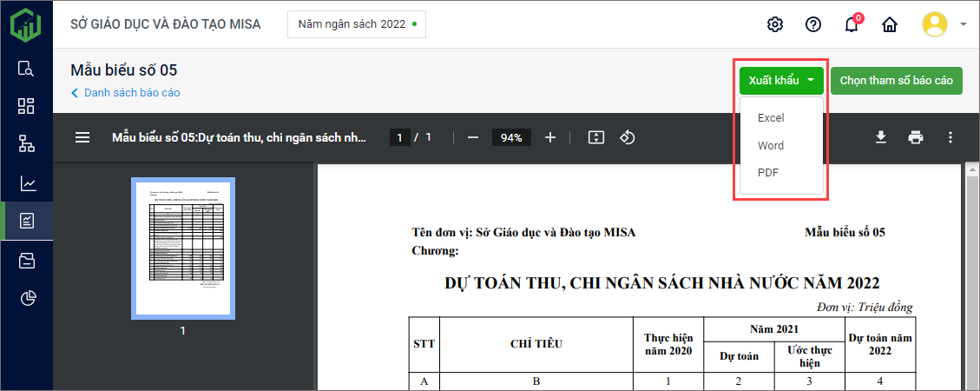The width and height of the screenshot is (980, 391).
Task: Open the settings gear icon
Action: pyautogui.click(x=775, y=24)
